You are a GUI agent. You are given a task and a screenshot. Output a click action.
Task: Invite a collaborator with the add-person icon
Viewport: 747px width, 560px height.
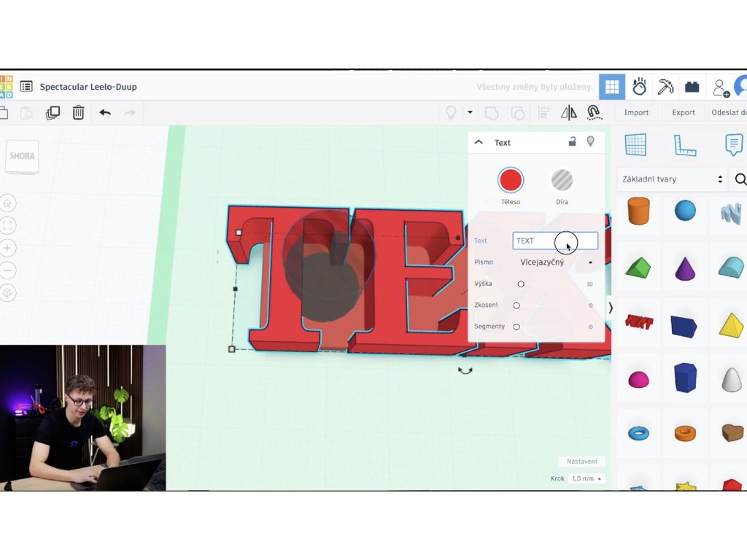pyautogui.click(x=720, y=87)
